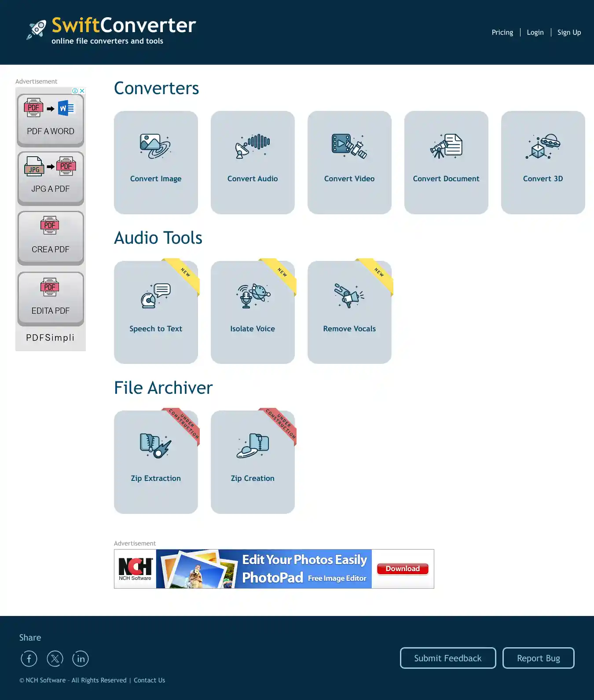Open the Convert Video film icon
The height and width of the screenshot is (700, 594).
[349, 146]
